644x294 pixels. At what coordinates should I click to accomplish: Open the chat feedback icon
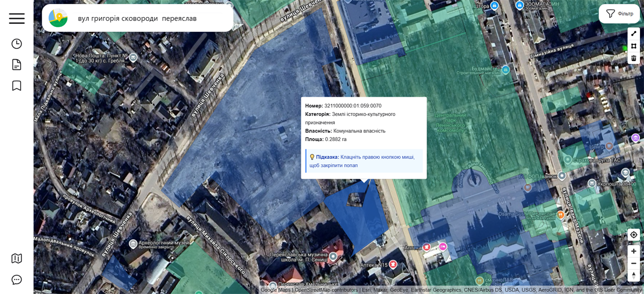tap(16, 280)
